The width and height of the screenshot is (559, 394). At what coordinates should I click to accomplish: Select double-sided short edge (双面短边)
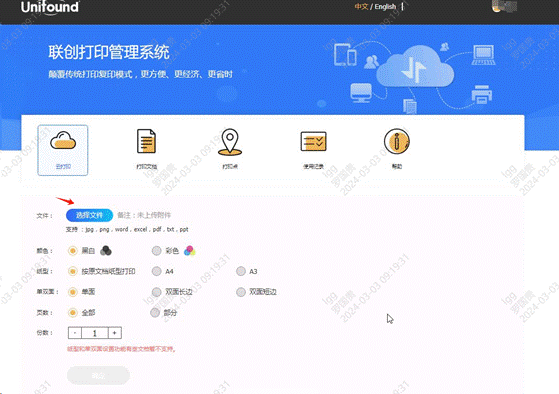tap(241, 292)
